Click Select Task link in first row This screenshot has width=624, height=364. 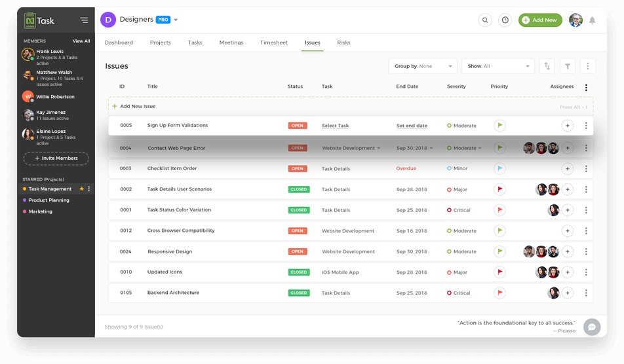click(x=335, y=126)
